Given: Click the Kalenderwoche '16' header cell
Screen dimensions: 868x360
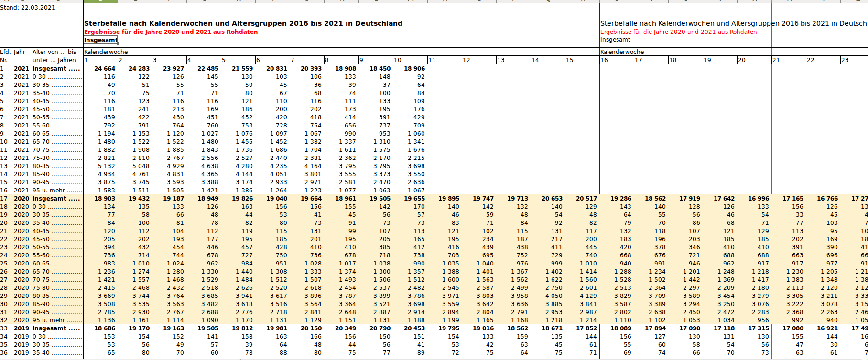Looking at the screenshot, I should coord(617,60).
